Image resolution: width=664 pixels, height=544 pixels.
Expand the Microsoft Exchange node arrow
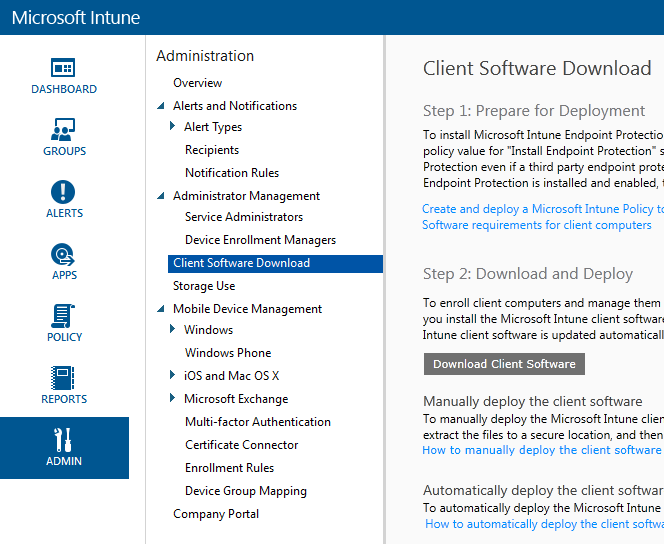coord(172,398)
